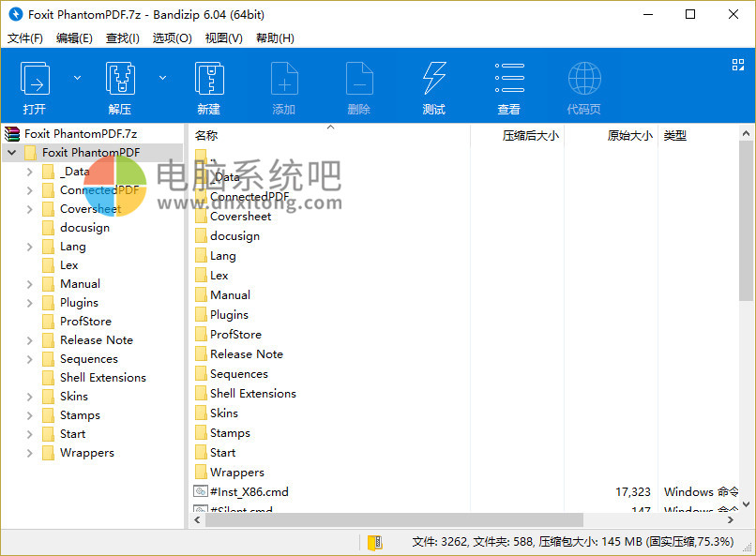Open the dropdown arrow next to 解压
The width and height of the screenshot is (756, 556).
(163, 78)
